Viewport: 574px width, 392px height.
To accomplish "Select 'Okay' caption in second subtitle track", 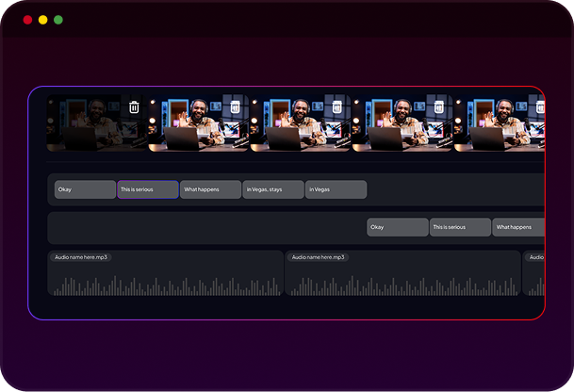I will click(398, 227).
